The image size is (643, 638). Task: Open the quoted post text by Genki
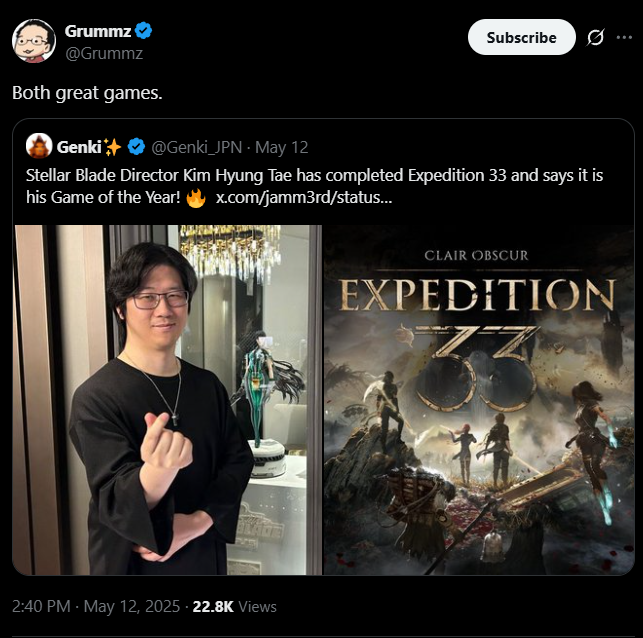click(315, 187)
